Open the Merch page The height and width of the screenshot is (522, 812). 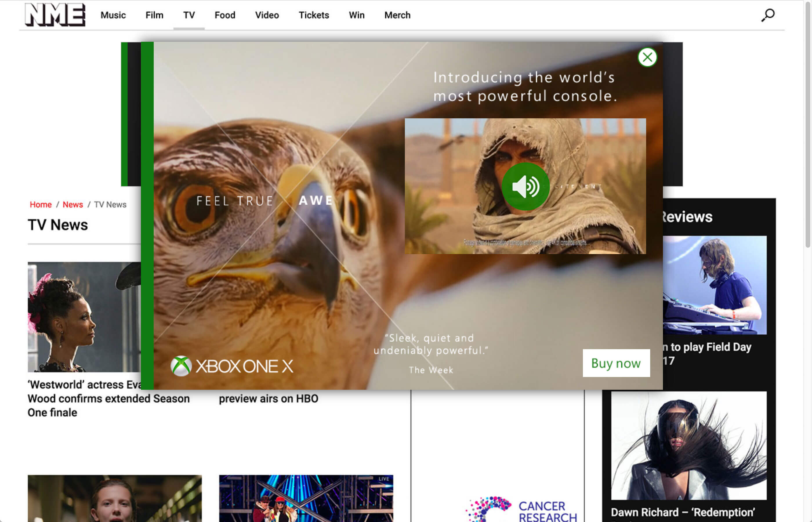(x=397, y=15)
